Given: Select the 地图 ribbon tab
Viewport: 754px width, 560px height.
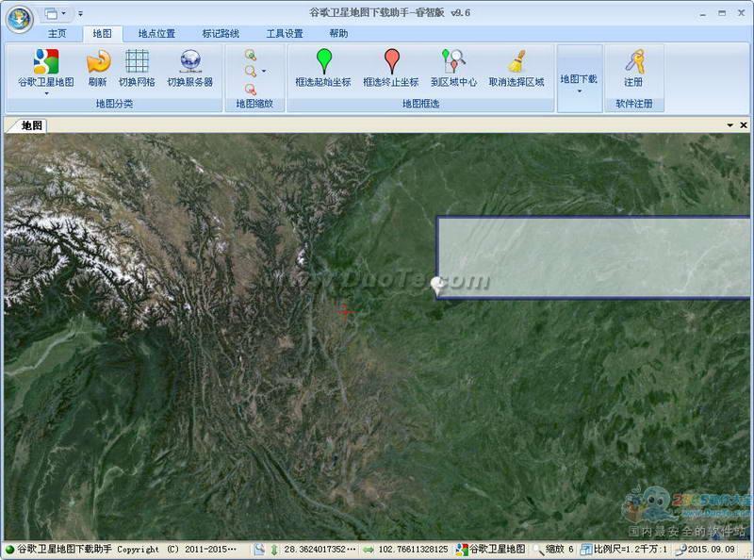Looking at the screenshot, I should (x=102, y=33).
